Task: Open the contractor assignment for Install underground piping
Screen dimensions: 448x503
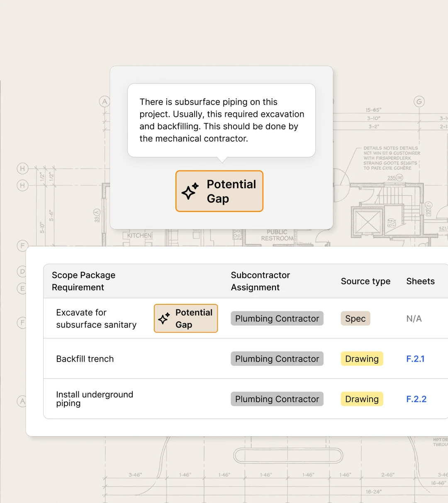Action: (x=277, y=399)
